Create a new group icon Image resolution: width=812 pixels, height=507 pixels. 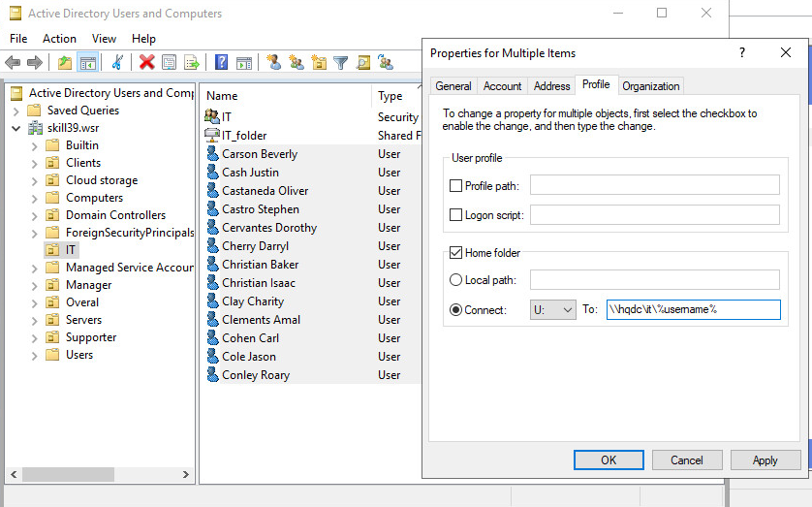point(297,63)
